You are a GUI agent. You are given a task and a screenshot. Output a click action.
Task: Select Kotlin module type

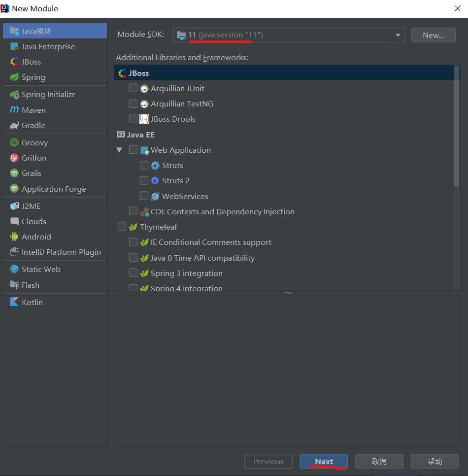click(x=55, y=302)
